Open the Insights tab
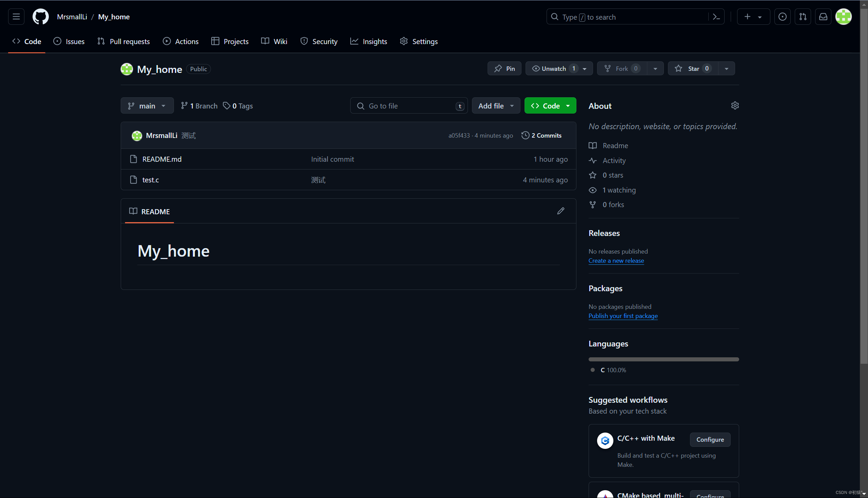 (x=369, y=41)
